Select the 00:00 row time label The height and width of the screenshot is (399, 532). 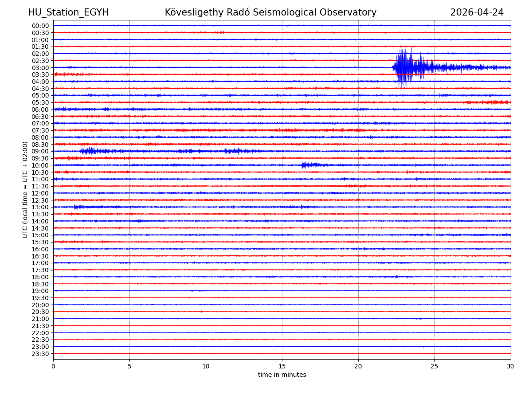tap(40, 26)
